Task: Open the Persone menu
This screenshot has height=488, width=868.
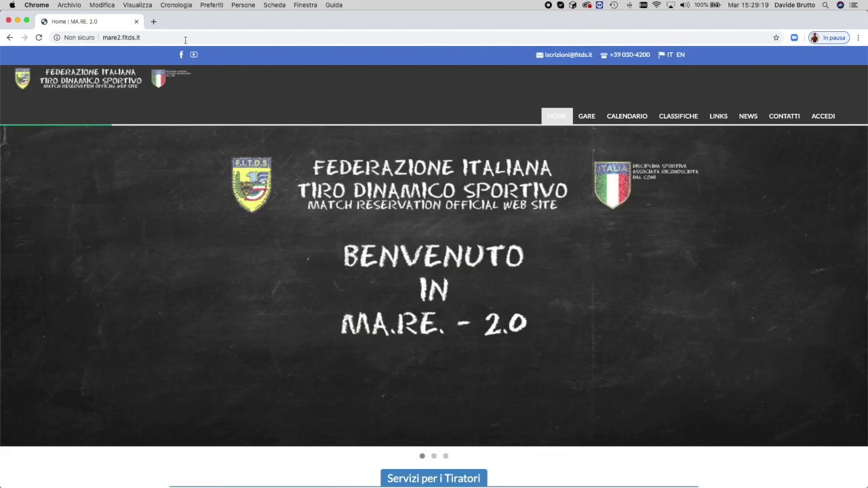Action: tap(243, 5)
